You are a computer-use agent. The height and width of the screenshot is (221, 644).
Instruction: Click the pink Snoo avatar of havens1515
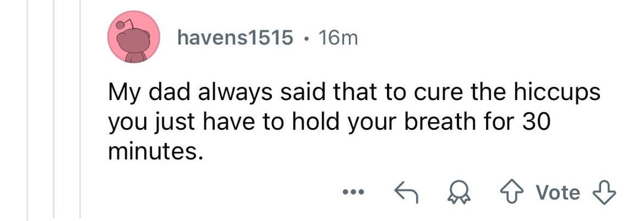[x=134, y=37]
